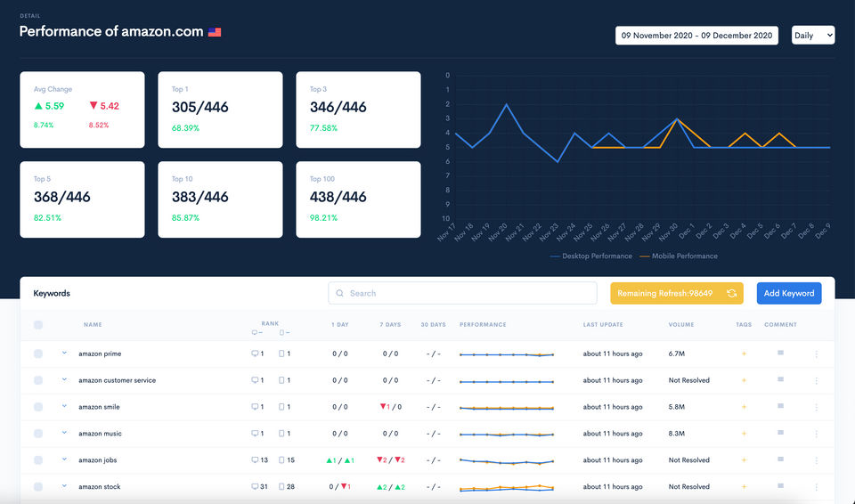The height and width of the screenshot is (504, 855).
Task: Click the US flag icon beside amazon.com
Action: (215, 32)
